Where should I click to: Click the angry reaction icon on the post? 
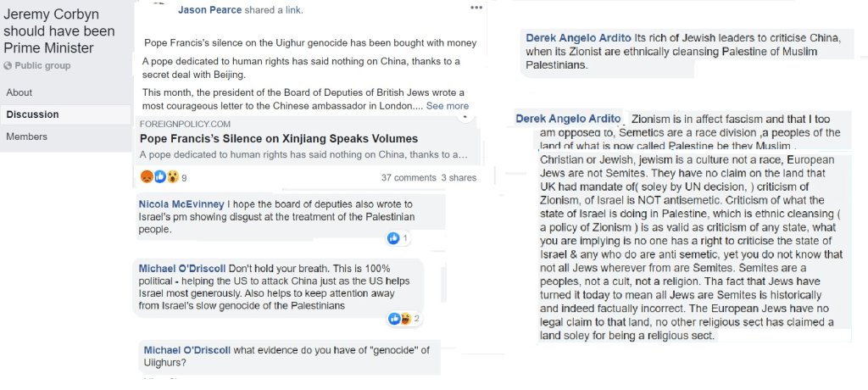coord(147,177)
